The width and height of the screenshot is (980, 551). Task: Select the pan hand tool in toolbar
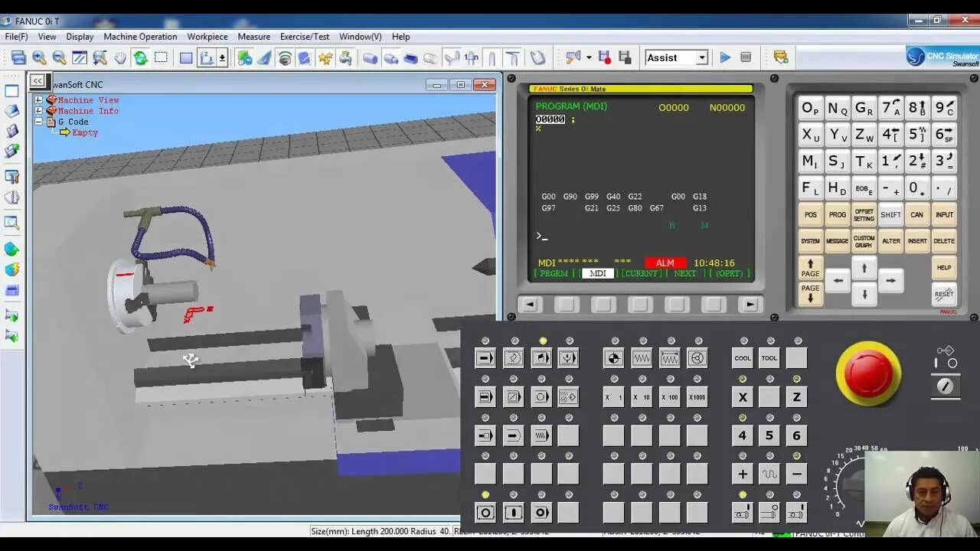tap(120, 57)
